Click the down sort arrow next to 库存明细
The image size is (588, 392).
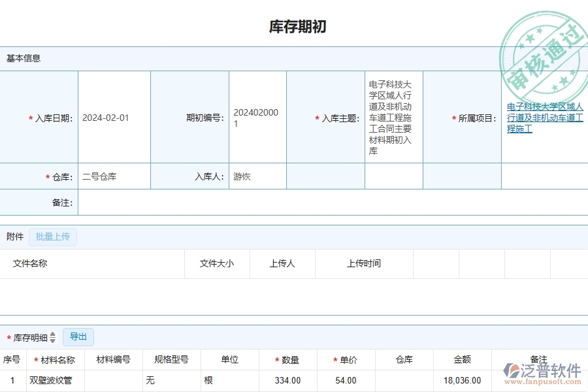coord(52,340)
